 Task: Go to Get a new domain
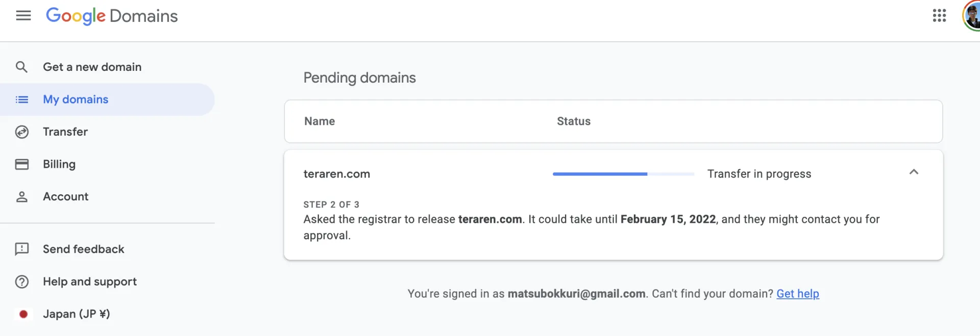pyautogui.click(x=92, y=67)
